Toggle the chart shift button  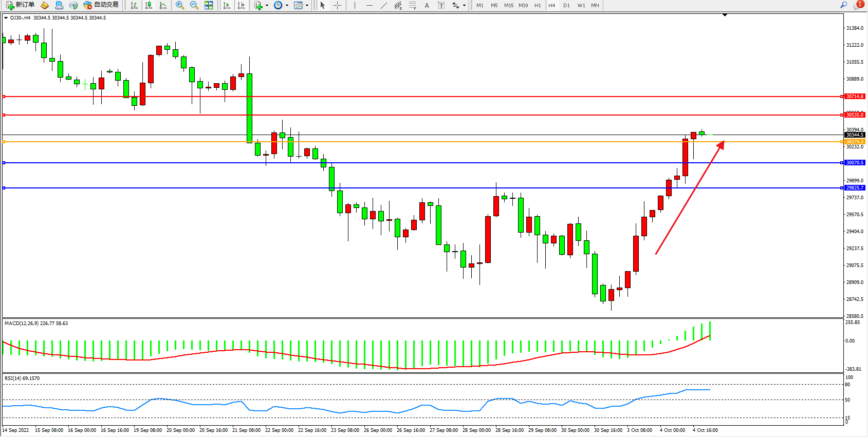241,5
